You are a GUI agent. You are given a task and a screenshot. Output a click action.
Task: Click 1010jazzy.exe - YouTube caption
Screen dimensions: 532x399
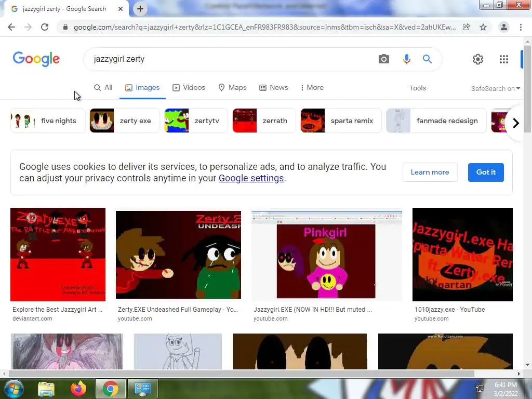click(x=449, y=310)
